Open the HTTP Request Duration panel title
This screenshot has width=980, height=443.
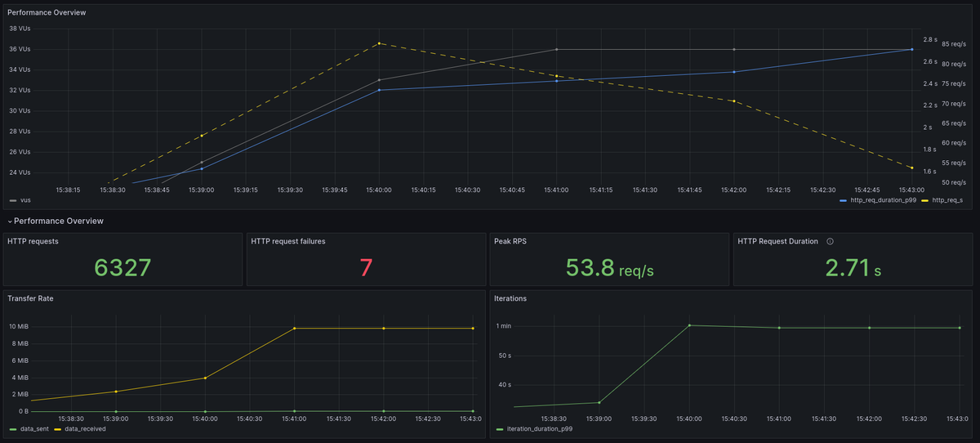pyautogui.click(x=778, y=241)
